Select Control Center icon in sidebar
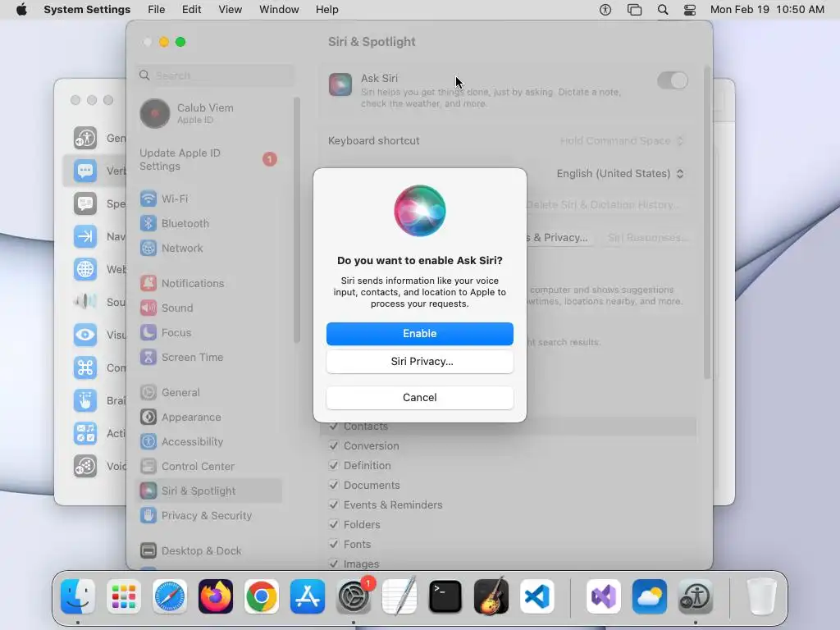Image resolution: width=840 pixels, height=630 pixels. click(x=148, y=467)
